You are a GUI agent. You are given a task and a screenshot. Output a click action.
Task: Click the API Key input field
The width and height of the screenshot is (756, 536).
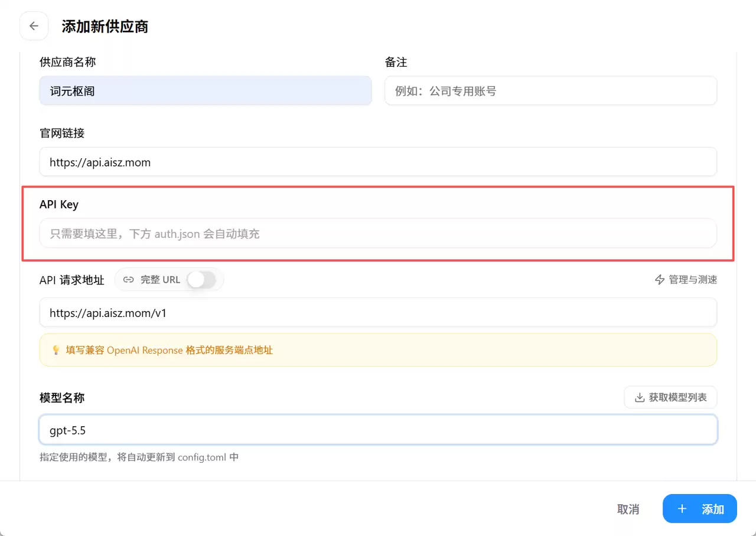(378, 233)
